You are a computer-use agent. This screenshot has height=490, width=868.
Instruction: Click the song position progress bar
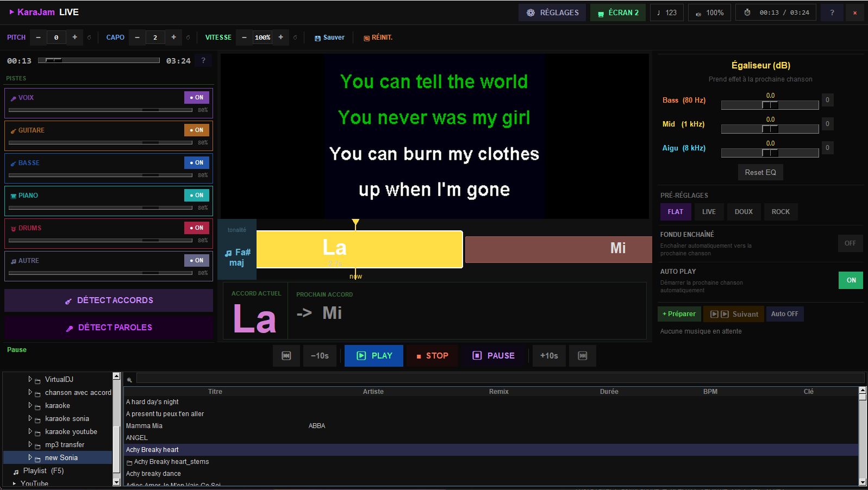pyautogui.click(x=99, y=60)
